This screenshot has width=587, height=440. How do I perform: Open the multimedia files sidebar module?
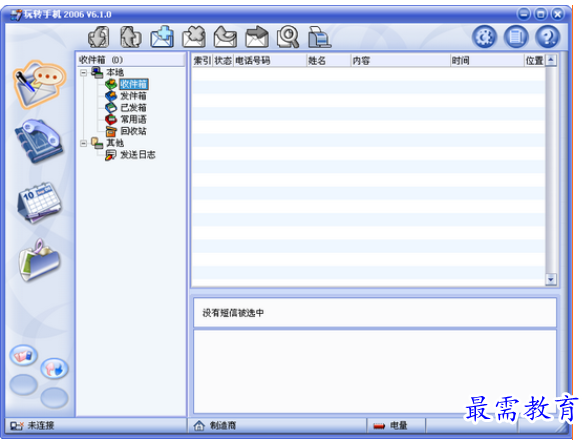pyautogui.click(x=39, y=261)
